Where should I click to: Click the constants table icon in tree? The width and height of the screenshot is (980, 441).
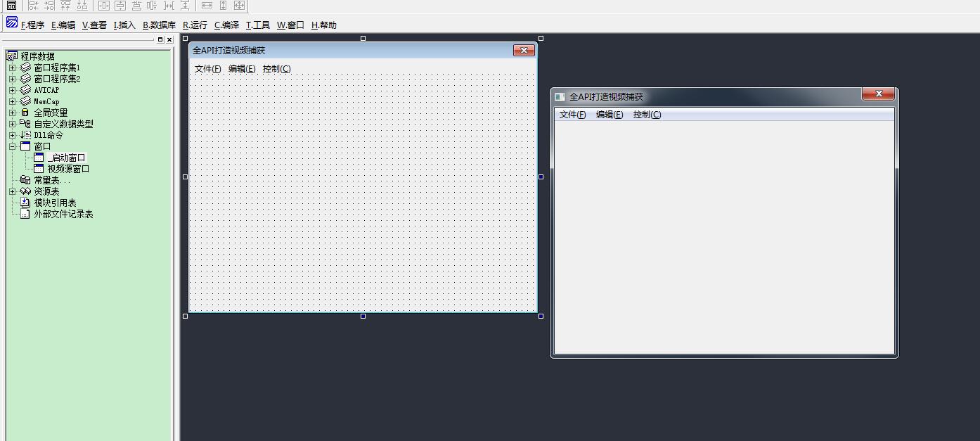(x=25, y=180)
